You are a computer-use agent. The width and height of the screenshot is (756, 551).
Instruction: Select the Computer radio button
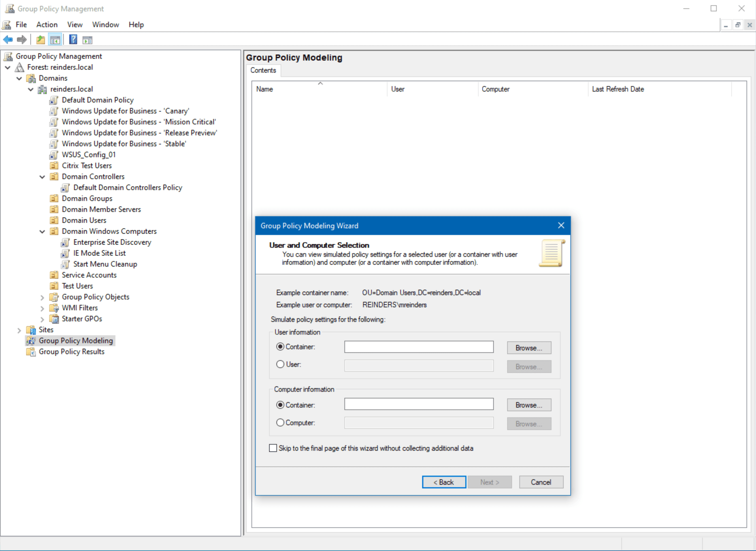tap(280, 423)
